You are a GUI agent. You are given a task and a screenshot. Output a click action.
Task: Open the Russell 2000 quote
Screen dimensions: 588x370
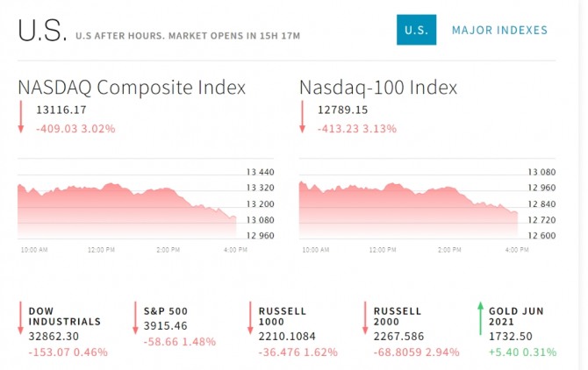point(398,317)
